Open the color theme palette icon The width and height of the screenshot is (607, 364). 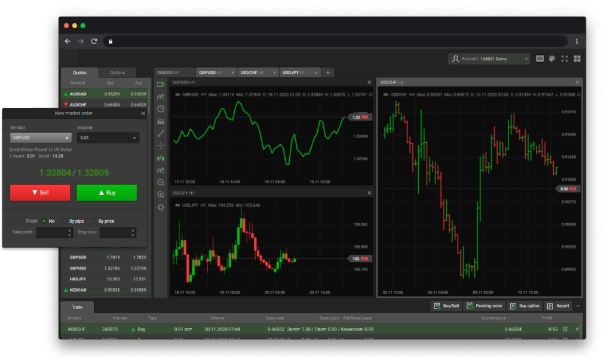click(x=552, y=58)
